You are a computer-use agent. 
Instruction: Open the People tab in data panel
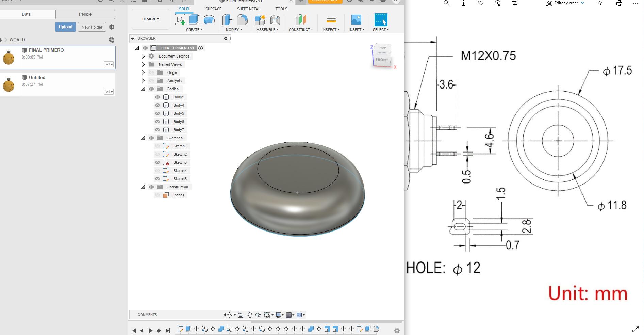pyautogui.click(x=85, y=14)
